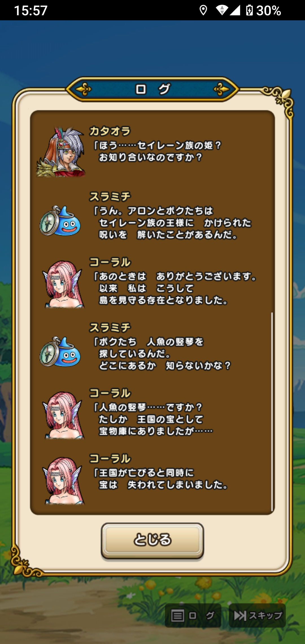Tap the battery icon in status bar
Image resolution: width=305 pixels, height=644 pixels.
249,10
